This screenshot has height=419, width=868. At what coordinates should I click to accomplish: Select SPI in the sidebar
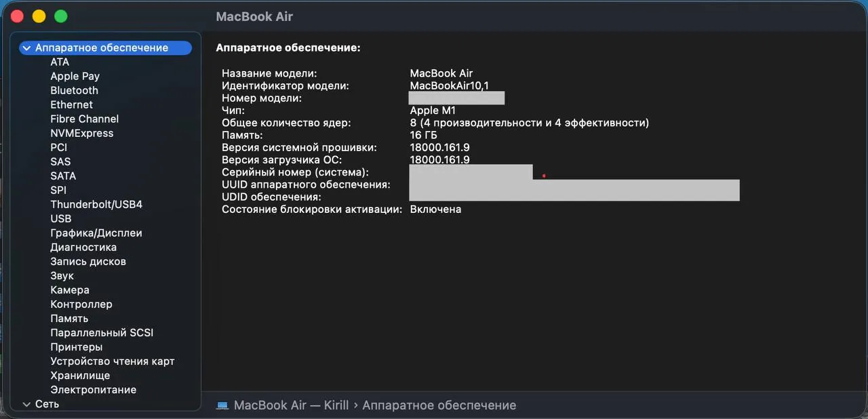tap(58, 190)
